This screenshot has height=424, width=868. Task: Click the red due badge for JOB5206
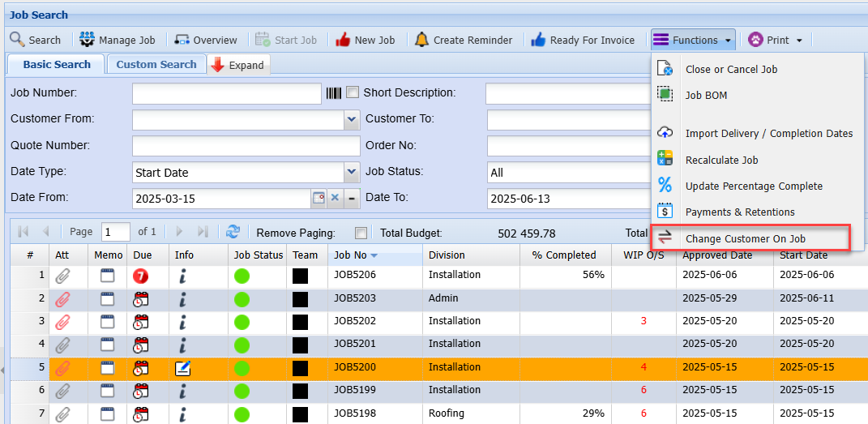pyautogui.click(x=140, y=276)
